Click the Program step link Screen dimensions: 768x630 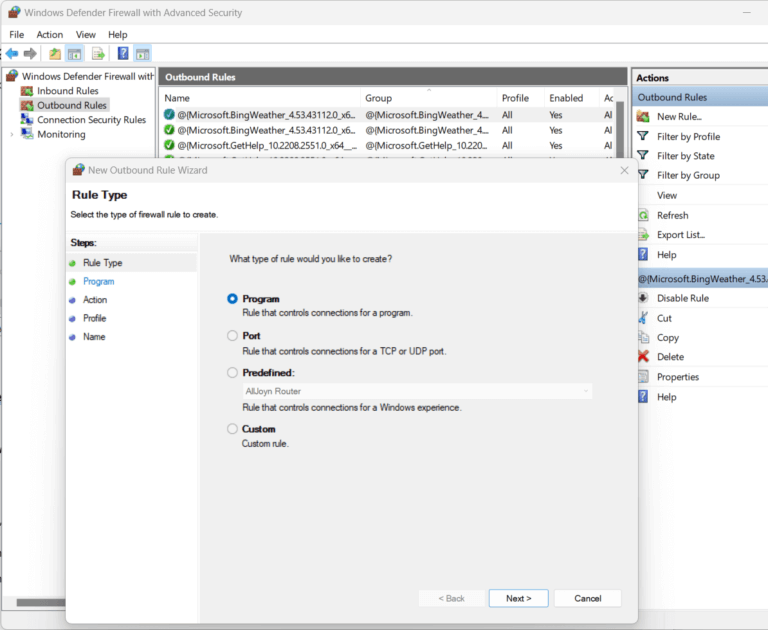(98, 281)
